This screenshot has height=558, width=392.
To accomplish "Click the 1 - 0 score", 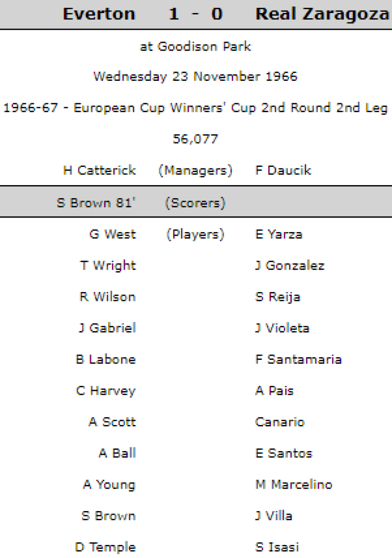I will [x=196, y=14].
